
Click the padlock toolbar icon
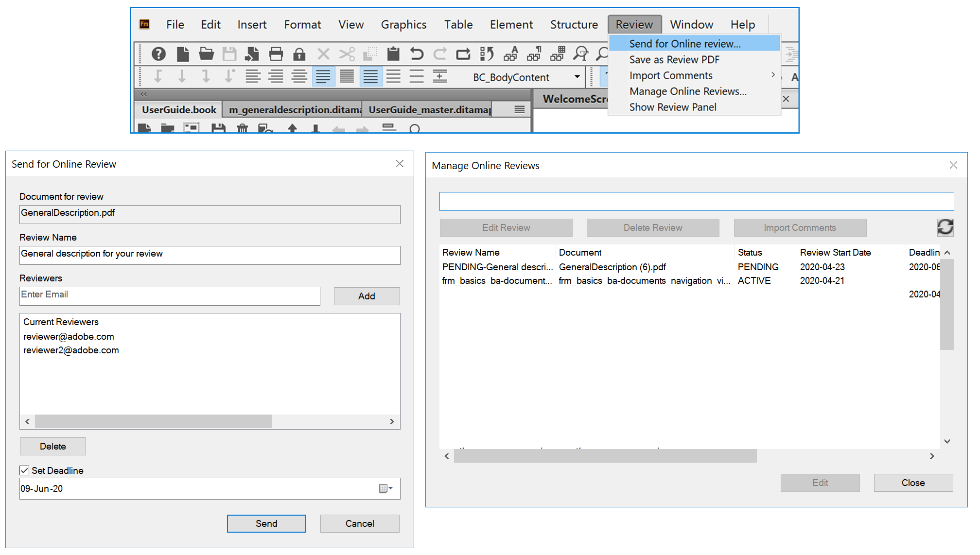(x=299, y=53)
